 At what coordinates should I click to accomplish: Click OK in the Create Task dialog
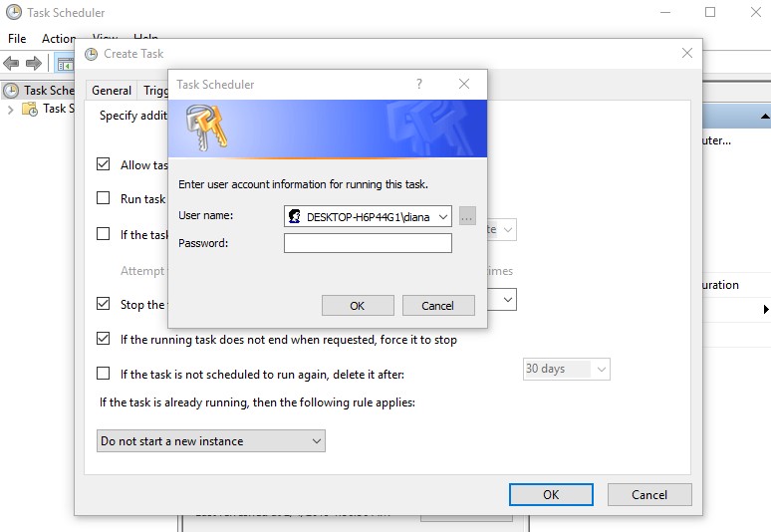coord(551,494)
